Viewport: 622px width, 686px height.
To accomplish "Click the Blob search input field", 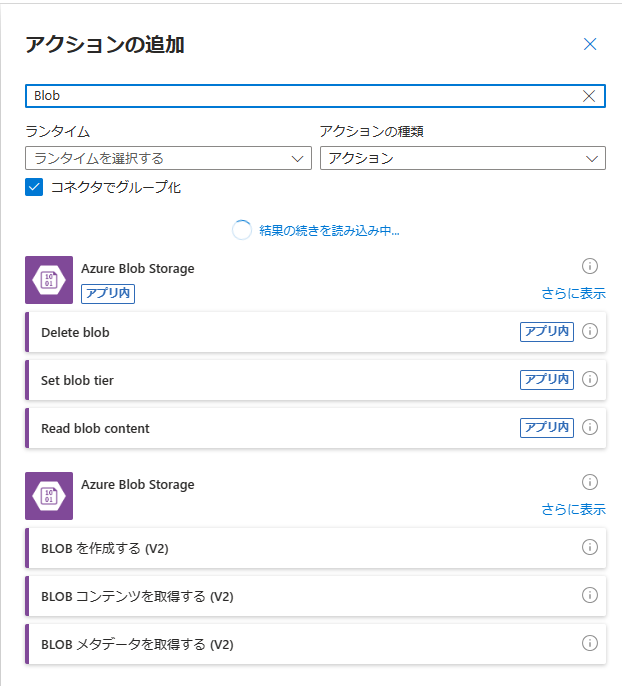I will coord(315,96).
